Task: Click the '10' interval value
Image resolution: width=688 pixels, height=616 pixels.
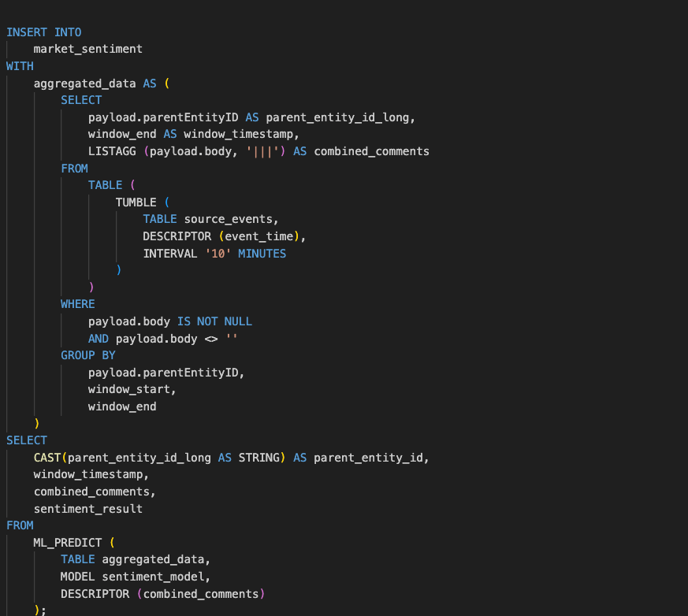Action: (210, 254)
